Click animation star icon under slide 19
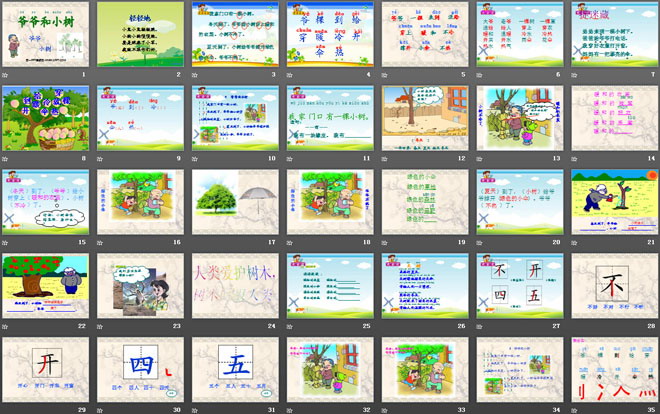 [x=385, y=242]
